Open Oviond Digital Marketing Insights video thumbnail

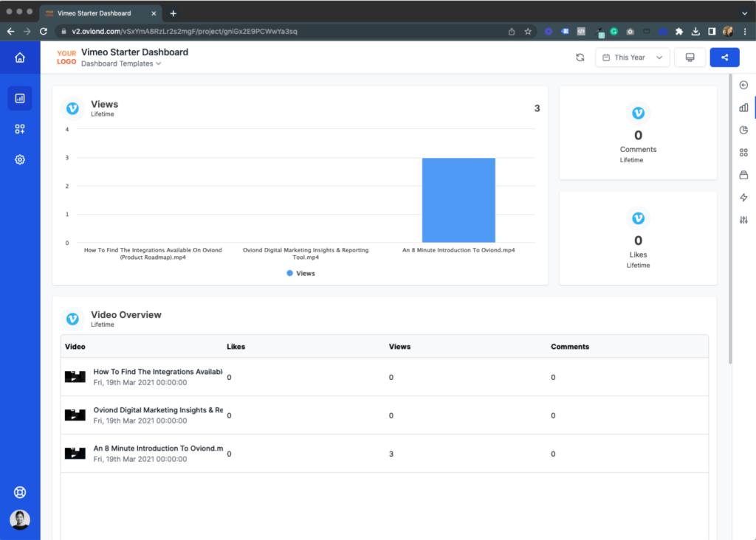75,415
